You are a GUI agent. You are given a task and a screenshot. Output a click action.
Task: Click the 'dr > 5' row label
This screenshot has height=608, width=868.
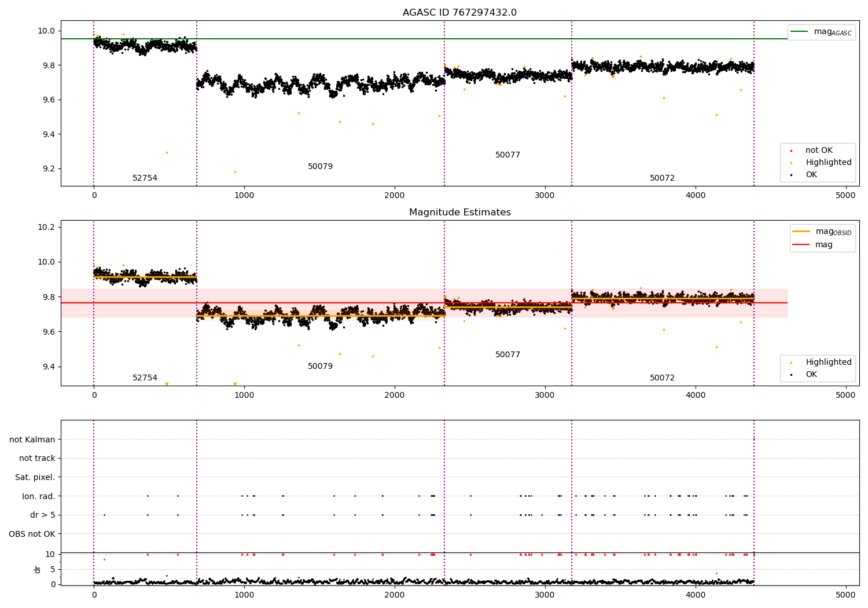coord(43,515)
